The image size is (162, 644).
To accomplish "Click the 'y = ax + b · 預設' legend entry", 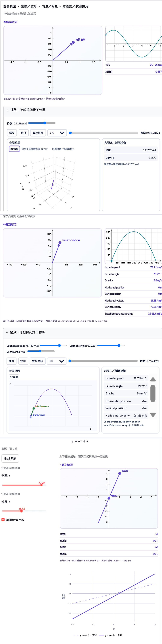I will click(85, 635).
